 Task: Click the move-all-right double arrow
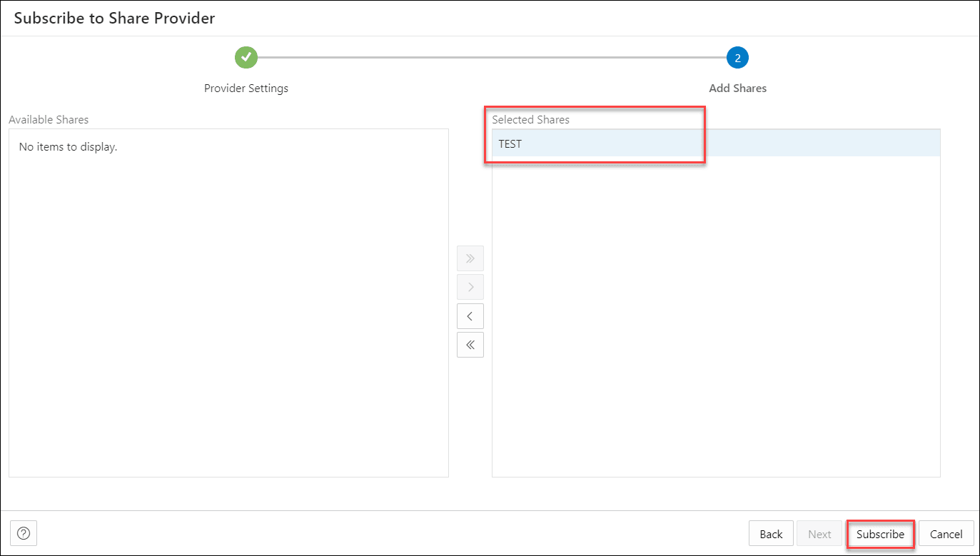tap(470, 258)
